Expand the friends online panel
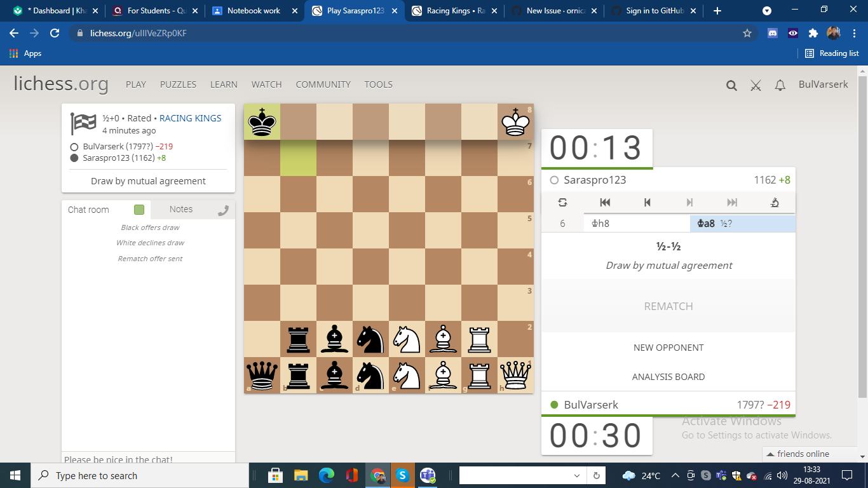868x488 pixels. coord(810,454)
